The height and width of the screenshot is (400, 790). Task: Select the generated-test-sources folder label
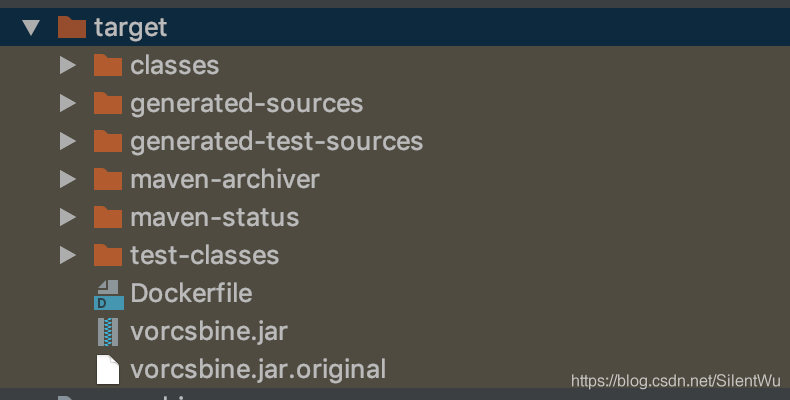tap(276, 142)
